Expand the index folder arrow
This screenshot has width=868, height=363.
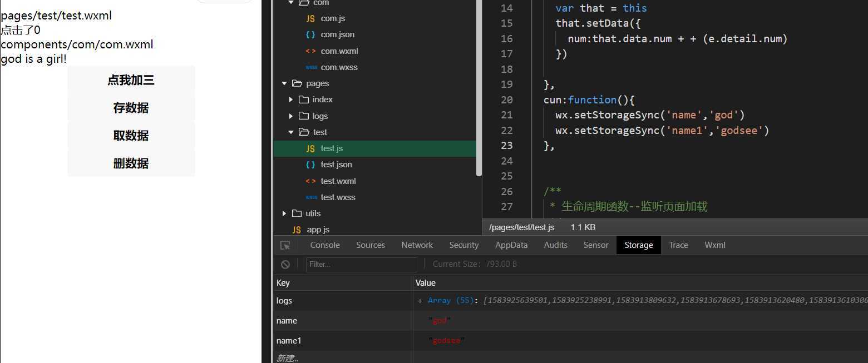291,100
